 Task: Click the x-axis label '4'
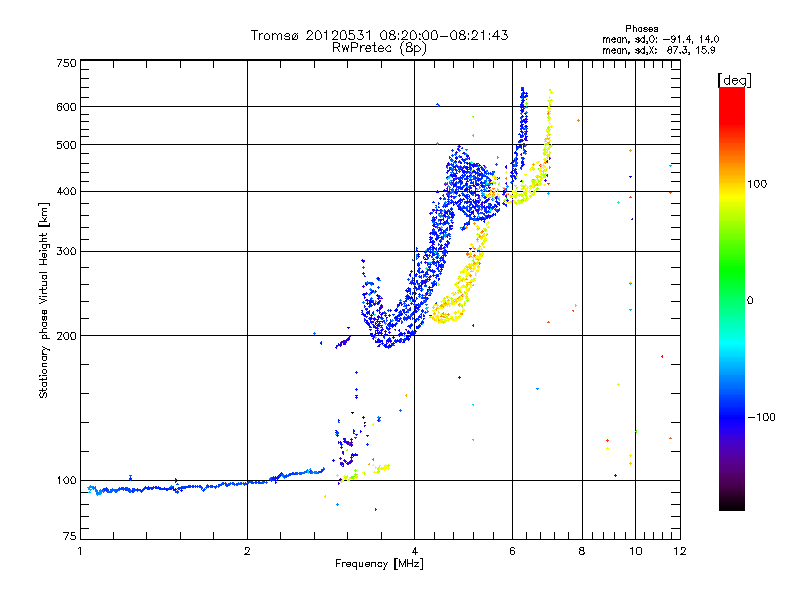[415, 551]
